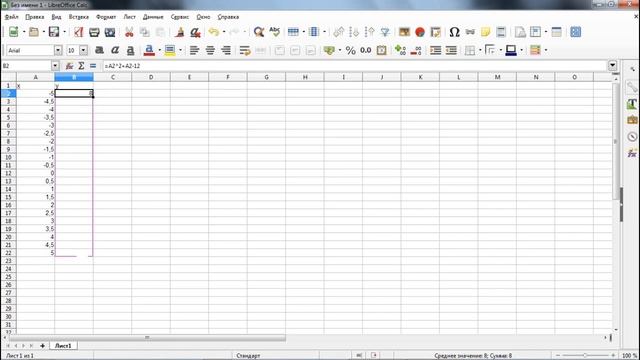
Task: Apply the font color red swatch
Action: coord(149,50)
